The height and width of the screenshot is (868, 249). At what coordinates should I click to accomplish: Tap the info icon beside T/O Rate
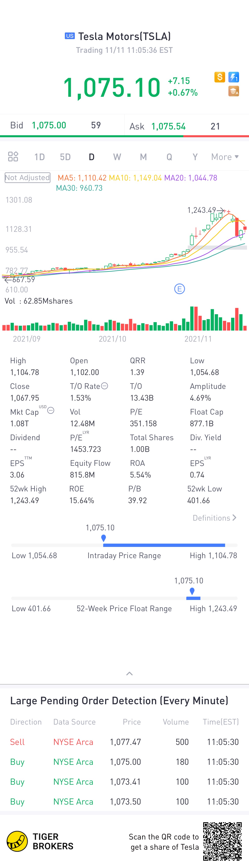click(105, 386)
